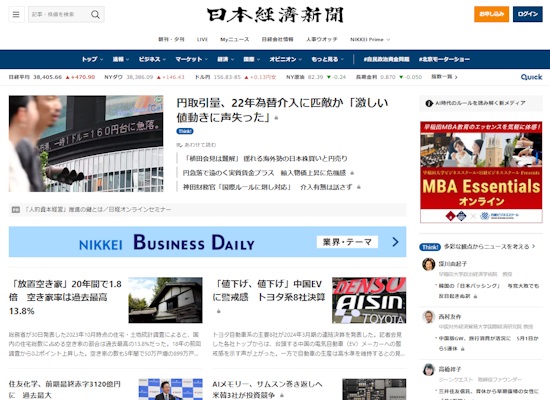Open the 人的資本経営 online seminar PR link
Viewport: 550px width, 400px height.
98,210
